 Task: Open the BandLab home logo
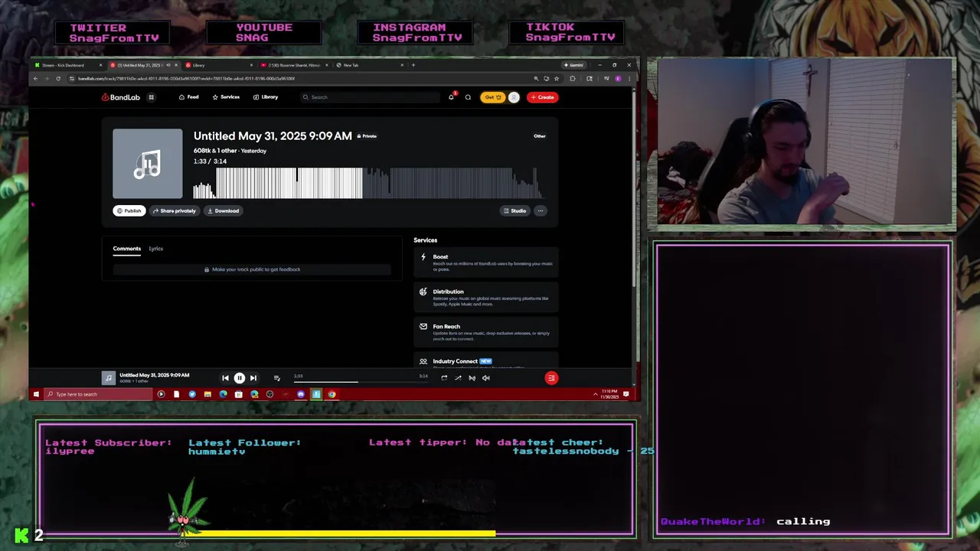[121, 97]
